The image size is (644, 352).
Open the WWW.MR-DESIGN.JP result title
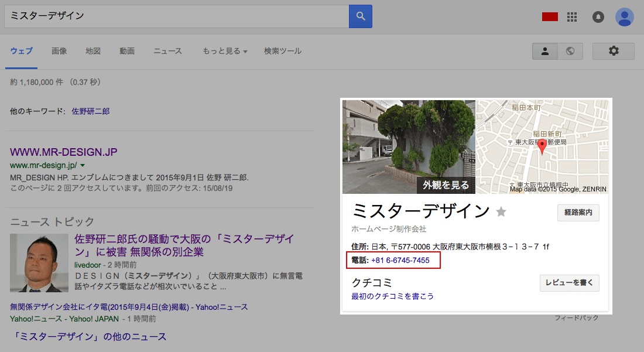pyautogui.click(x=64, y=152)
